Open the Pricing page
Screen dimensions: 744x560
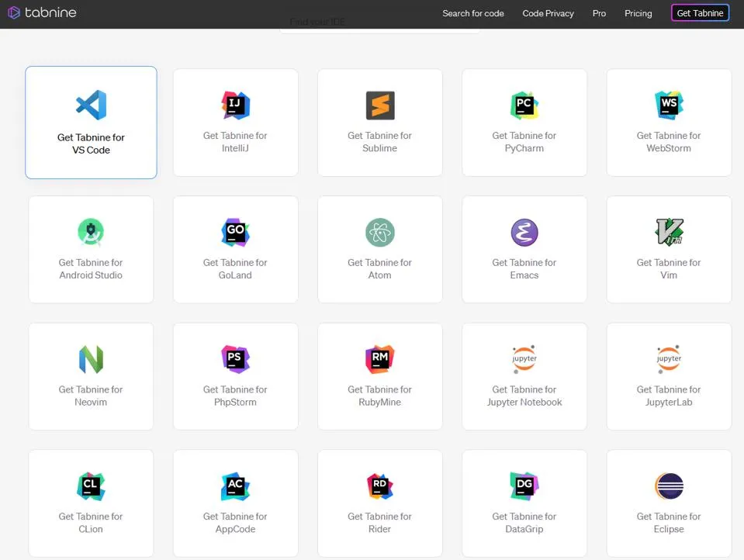point(638,13)
